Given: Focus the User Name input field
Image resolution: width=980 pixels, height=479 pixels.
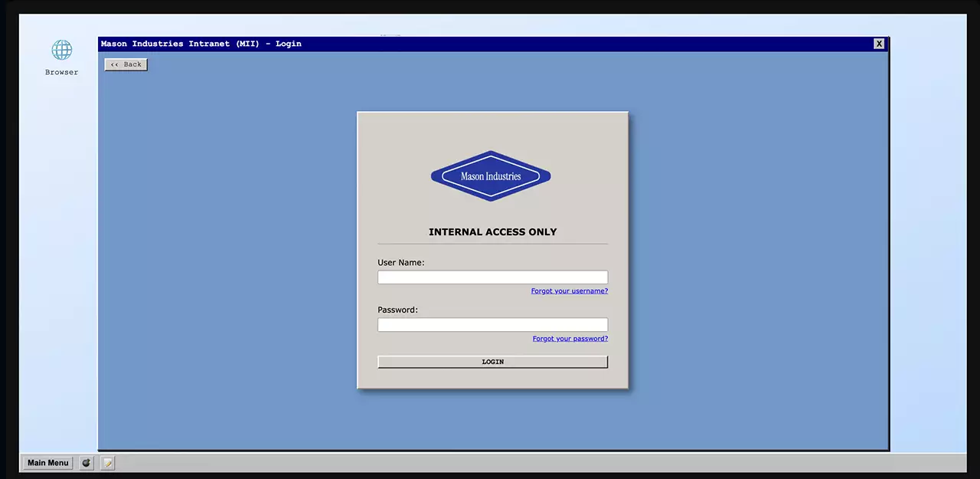Looking at the screenshot, I should tap(492, 277).
